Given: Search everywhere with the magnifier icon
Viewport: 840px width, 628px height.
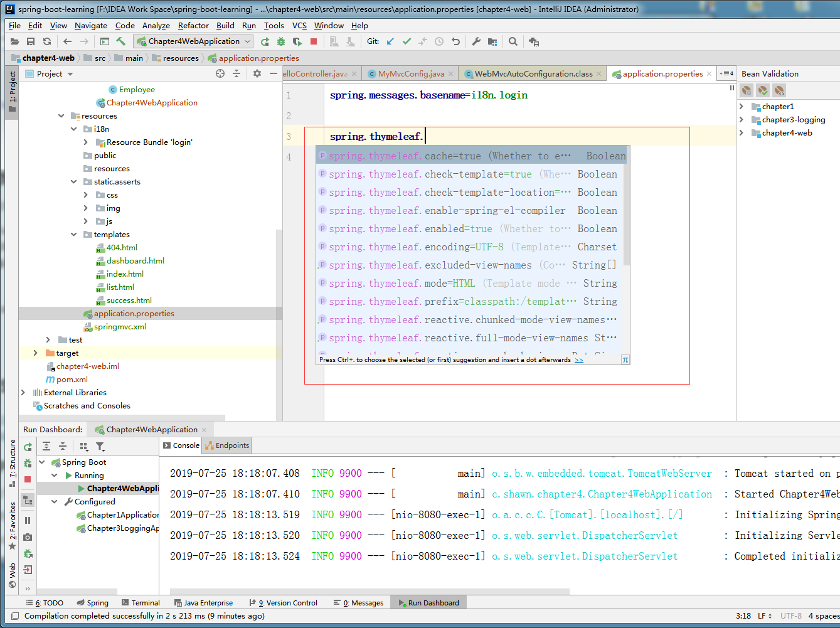Looking at the screenshot, I should pos(513,41).
